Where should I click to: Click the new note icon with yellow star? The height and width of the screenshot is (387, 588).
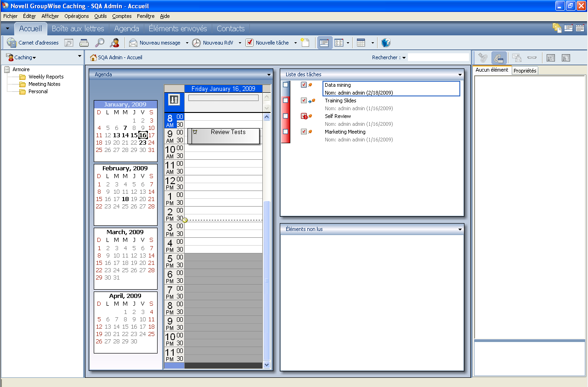305,43
